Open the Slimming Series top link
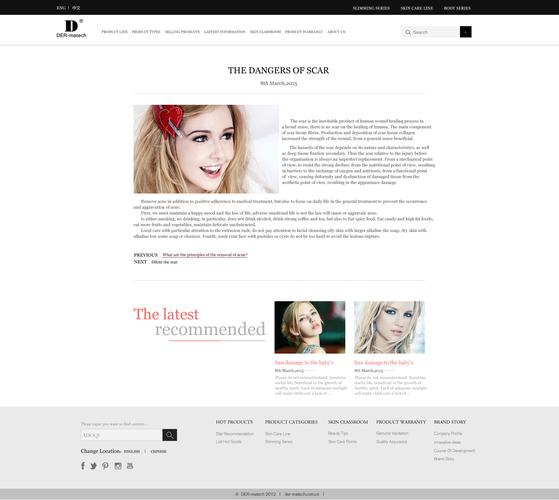 pyautogui.click(x=371, y=8)
